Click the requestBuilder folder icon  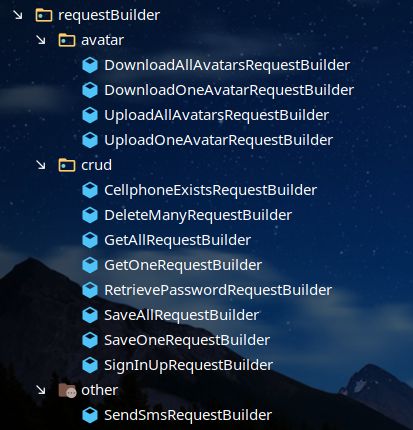pyautogui.click(x=44, y=15)
